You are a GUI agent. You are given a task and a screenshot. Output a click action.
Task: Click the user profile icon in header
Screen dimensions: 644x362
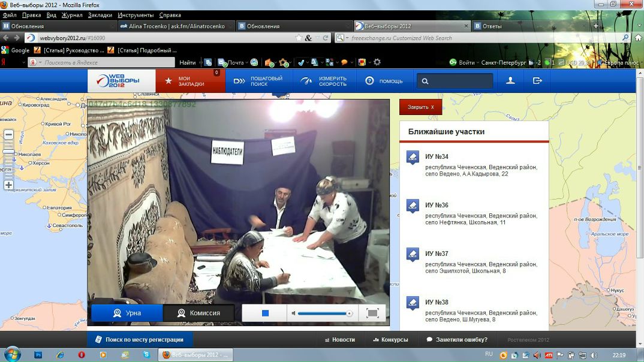click(x=510, y=80)
